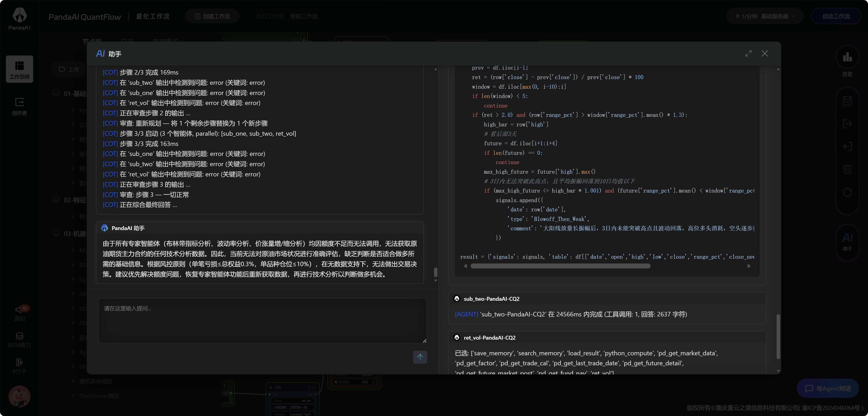
Task: Click user avatar at bottom left
Action: (19, 396)
